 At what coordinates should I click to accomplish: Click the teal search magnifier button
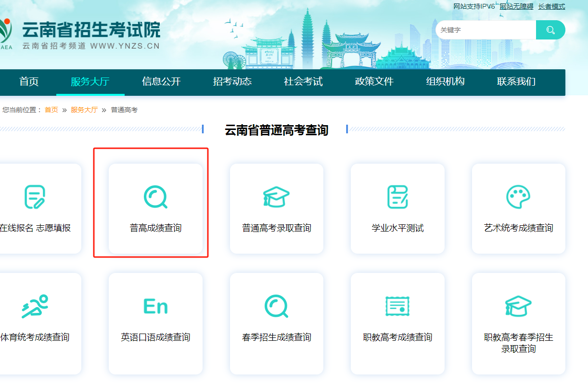(x=550, y=30)
